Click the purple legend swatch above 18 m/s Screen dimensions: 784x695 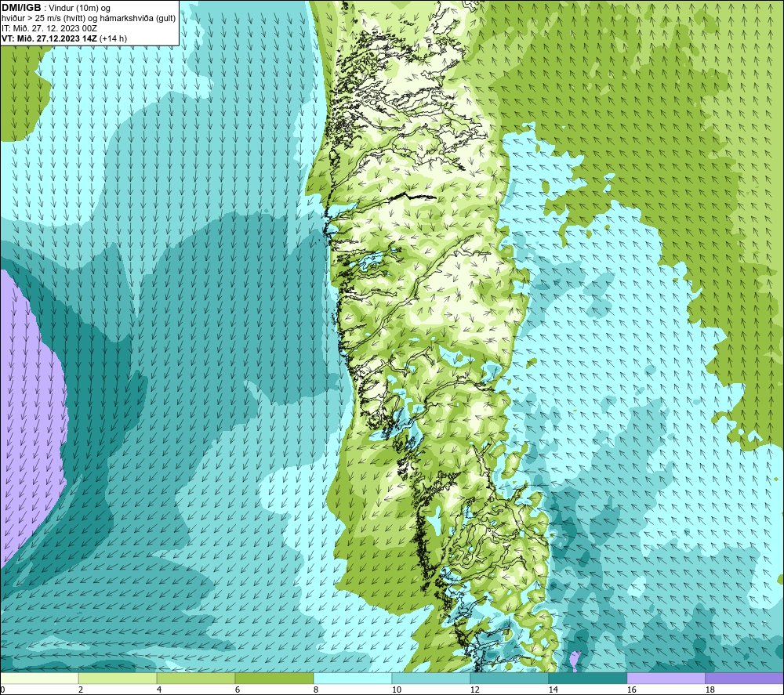click(745, 678)
